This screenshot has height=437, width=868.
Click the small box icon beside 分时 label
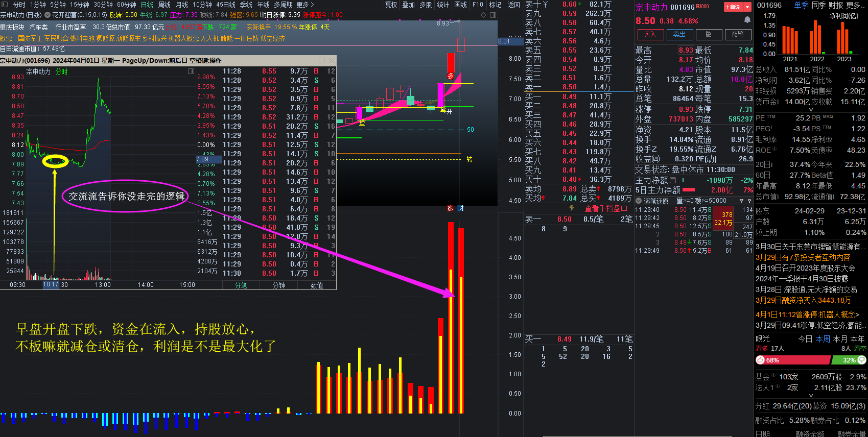click(x=191, y=71)
